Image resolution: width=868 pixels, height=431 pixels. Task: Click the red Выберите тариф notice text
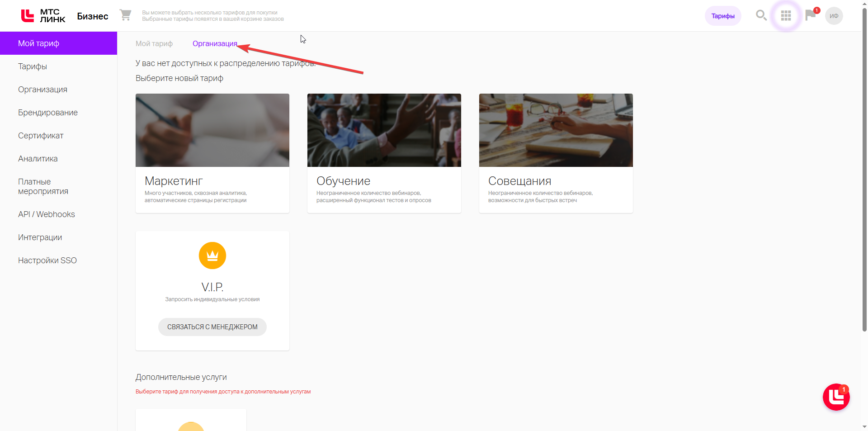(x=223, y=392)
